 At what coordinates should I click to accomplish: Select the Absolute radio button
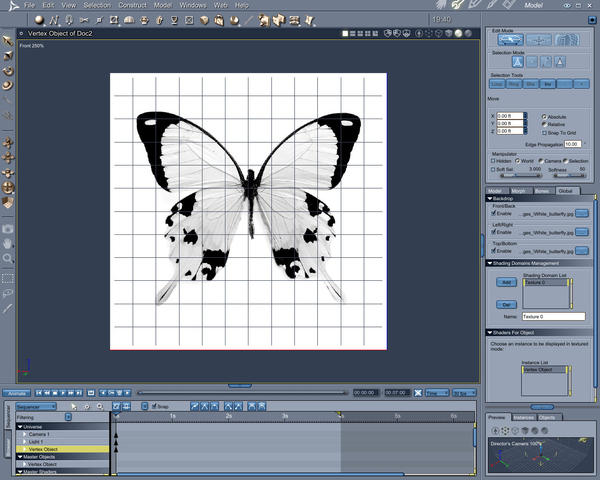(x=544, y=116)
